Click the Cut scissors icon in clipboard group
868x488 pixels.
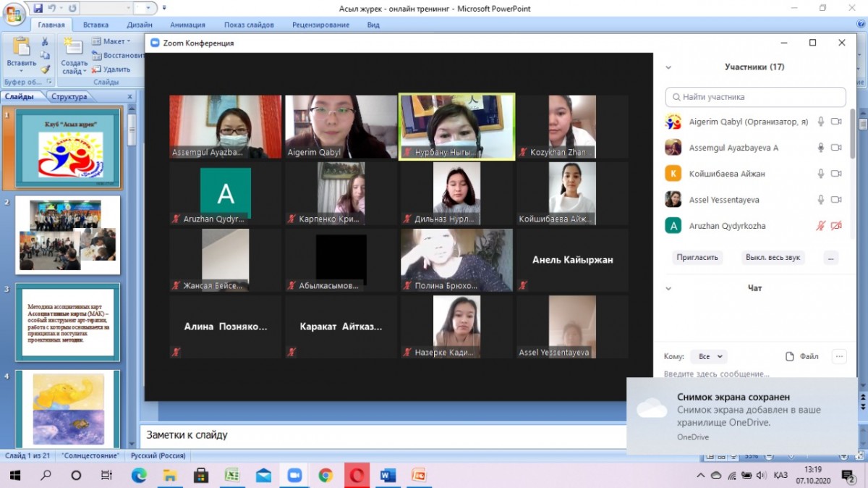tap(45, 42)
